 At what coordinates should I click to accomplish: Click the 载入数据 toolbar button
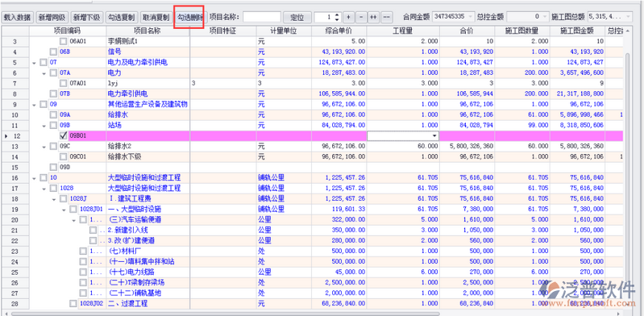[17, 17]
